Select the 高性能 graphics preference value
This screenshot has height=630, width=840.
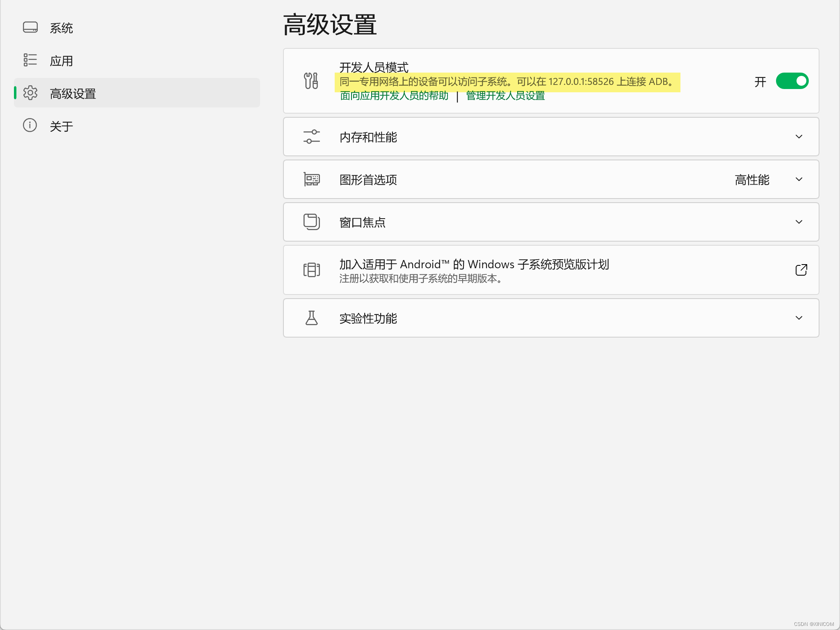(752, 180)
